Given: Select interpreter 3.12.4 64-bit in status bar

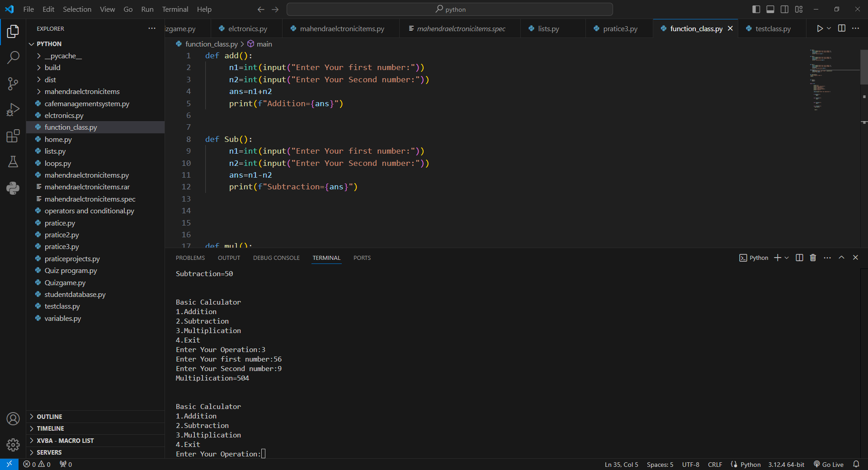Looking at the screenshot, I should [786, 464].
